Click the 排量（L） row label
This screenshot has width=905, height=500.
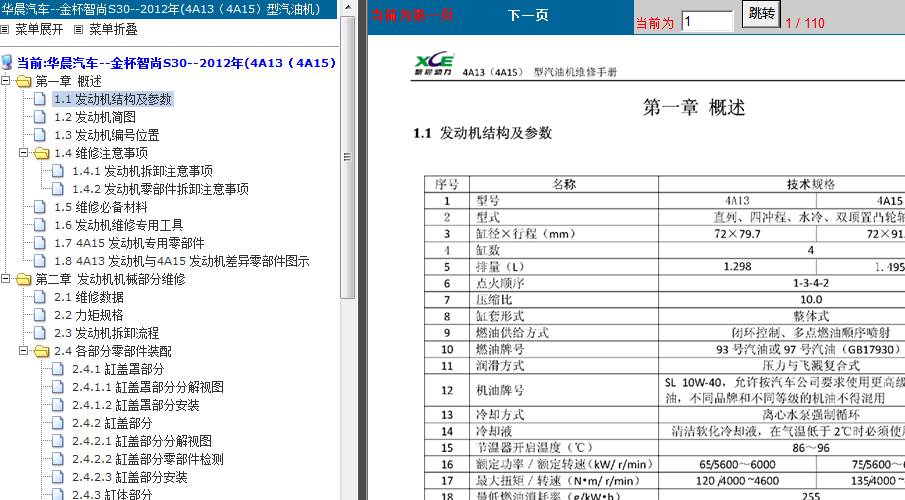point(500,267)
